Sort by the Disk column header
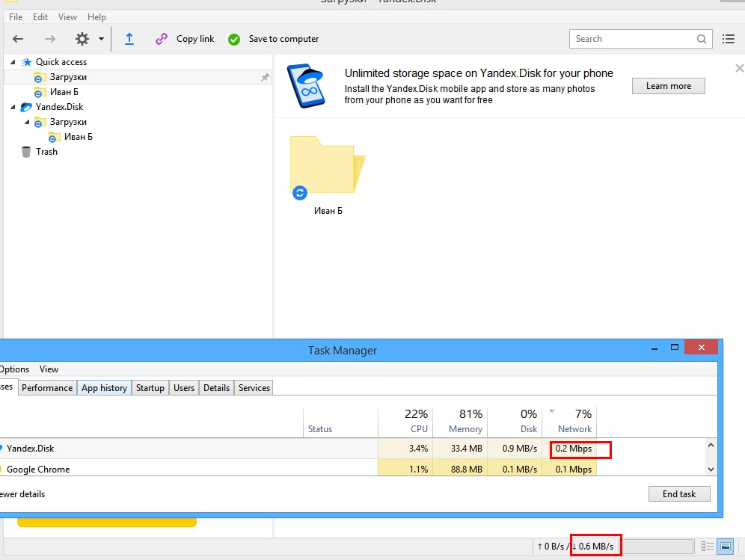The height and width of the screenshot is (560, 745). 515,421
